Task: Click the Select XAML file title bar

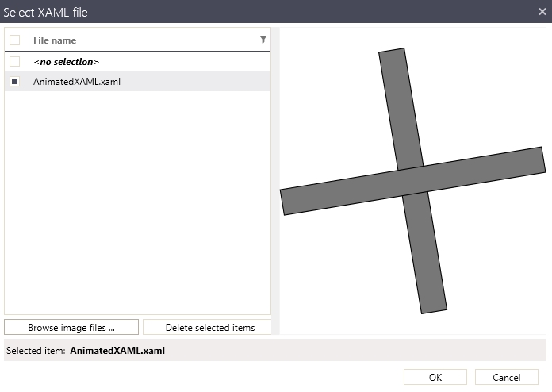Action: (238, 11)
